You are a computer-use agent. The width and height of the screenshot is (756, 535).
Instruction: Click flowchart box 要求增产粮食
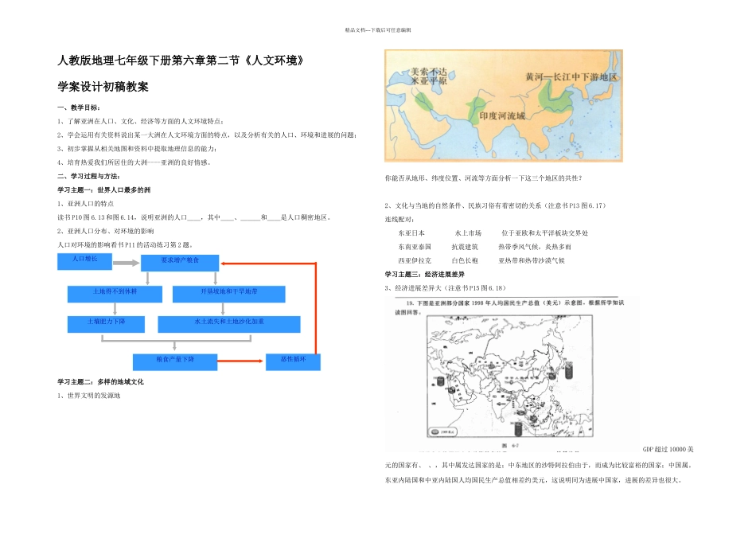pyautogui.click(x=180, y=263)
